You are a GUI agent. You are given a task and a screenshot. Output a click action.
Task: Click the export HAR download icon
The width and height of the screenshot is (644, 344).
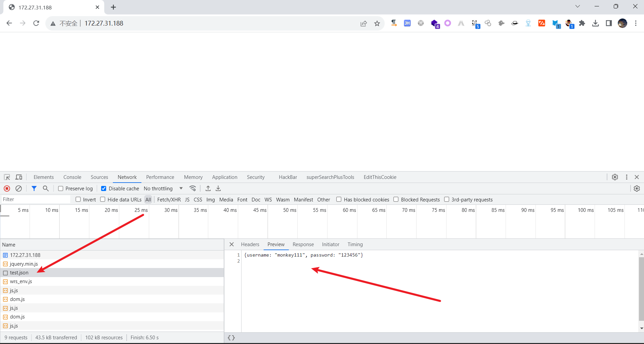218,189
